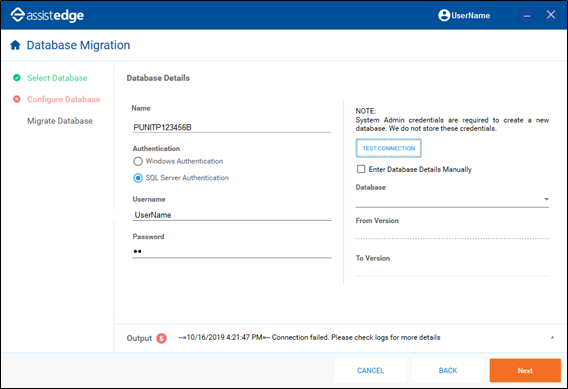The height and width of the screenshot is (389, 568).
Task: Click green check icon next to Select Database
Action: 17,78
